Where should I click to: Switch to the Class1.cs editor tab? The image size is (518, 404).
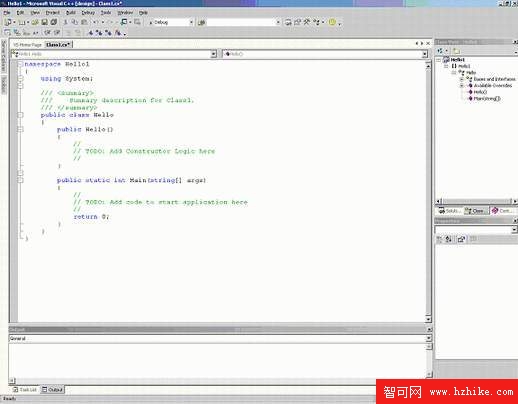58,44
